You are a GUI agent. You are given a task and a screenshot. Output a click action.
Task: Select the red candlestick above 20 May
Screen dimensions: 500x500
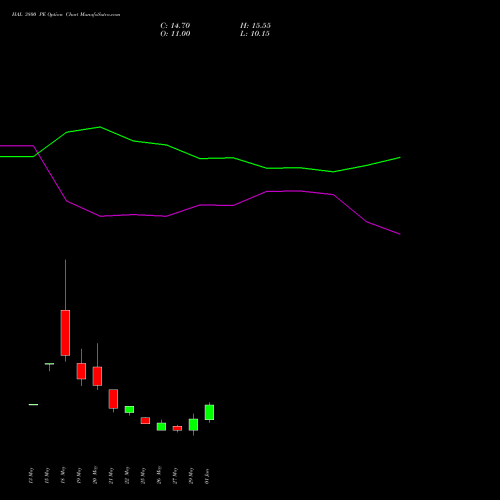(97, 376)
